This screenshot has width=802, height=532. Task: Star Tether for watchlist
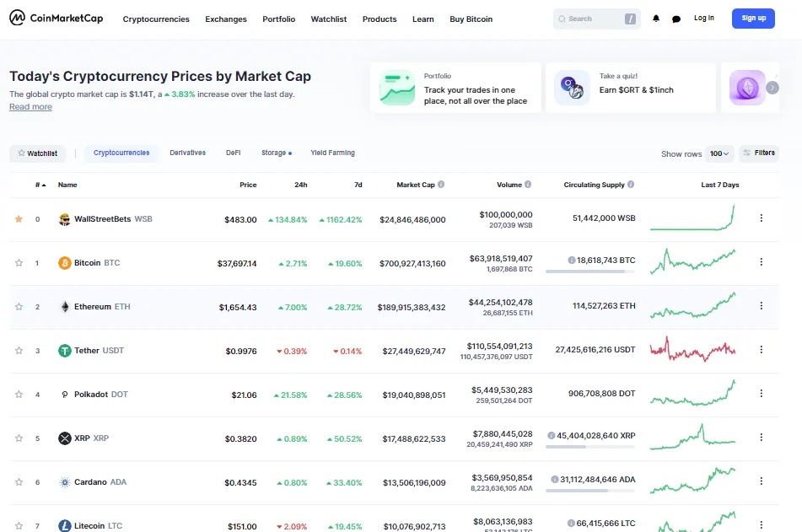pyautogui.click(x=19, y=351)
